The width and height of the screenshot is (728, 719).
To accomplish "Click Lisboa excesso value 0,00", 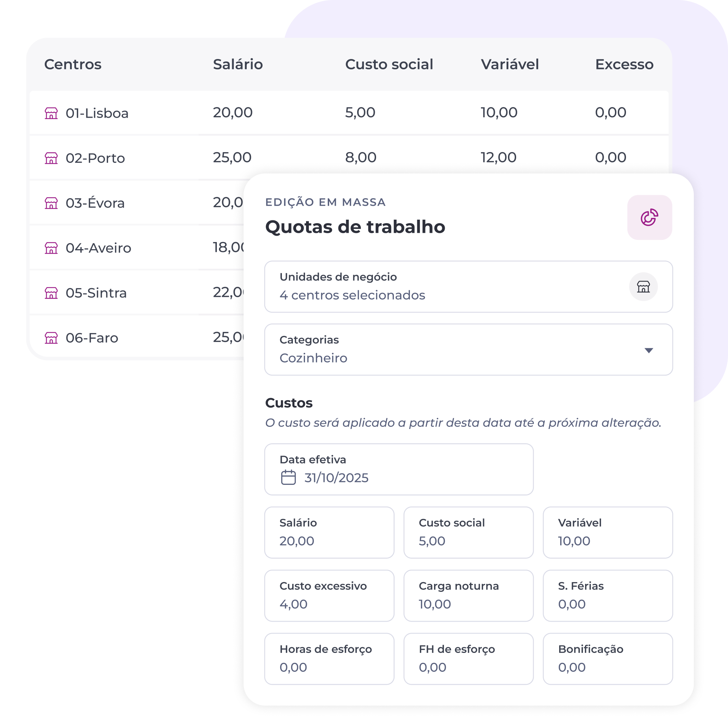I will (610, 113).
